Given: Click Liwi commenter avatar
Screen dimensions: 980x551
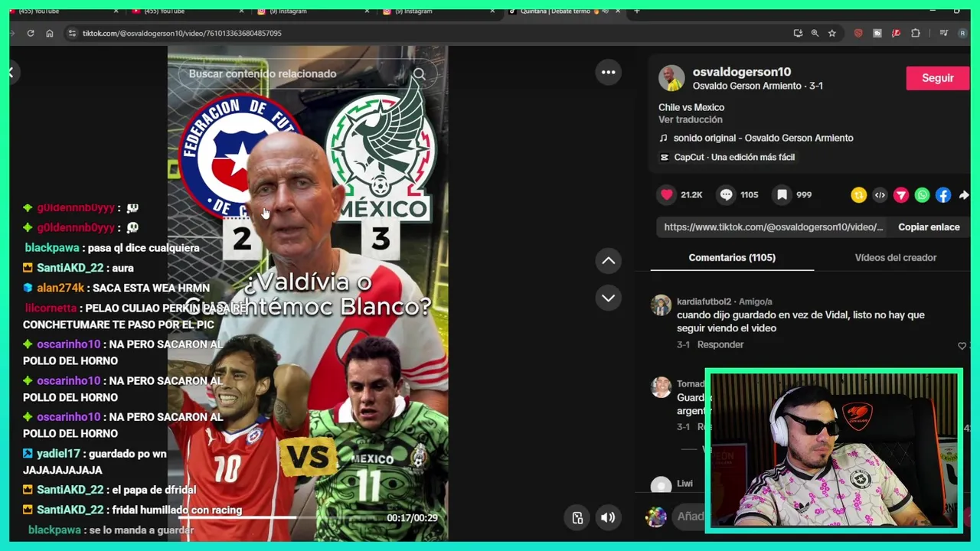Looking at the screenshot, I should pos(661,485).
